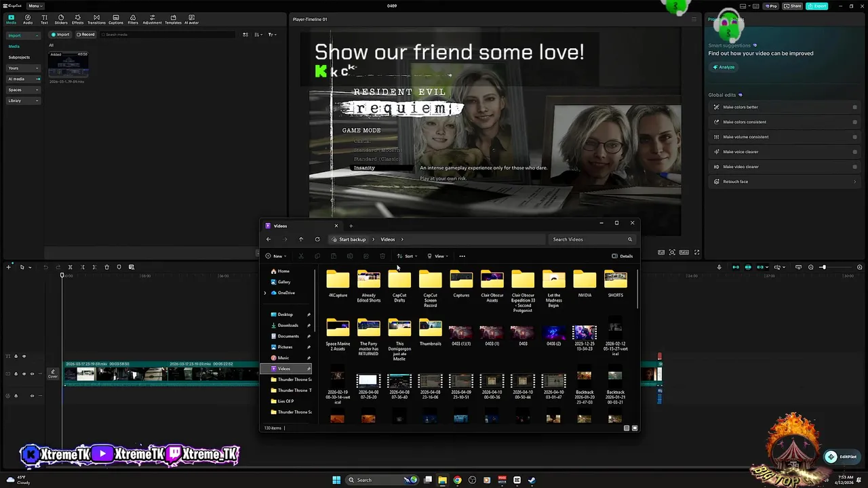Screen dimensions: 868x488
Task: Click the undo arrow in timeline toolbar
Action: 45,267
